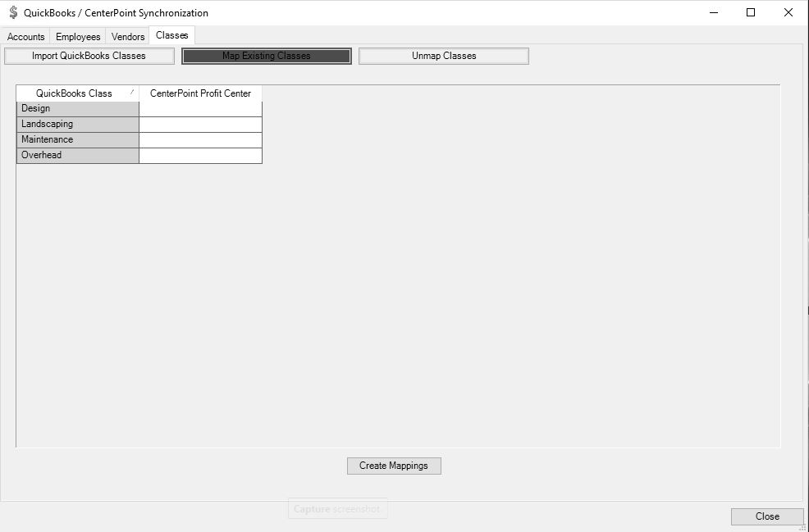
Task: Click the CenterPoint Profit Center column header
Action: tap(200, 93)
